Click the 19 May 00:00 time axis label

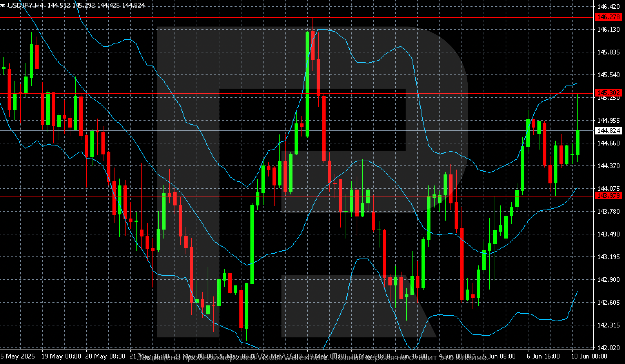(x=61, y=356)
